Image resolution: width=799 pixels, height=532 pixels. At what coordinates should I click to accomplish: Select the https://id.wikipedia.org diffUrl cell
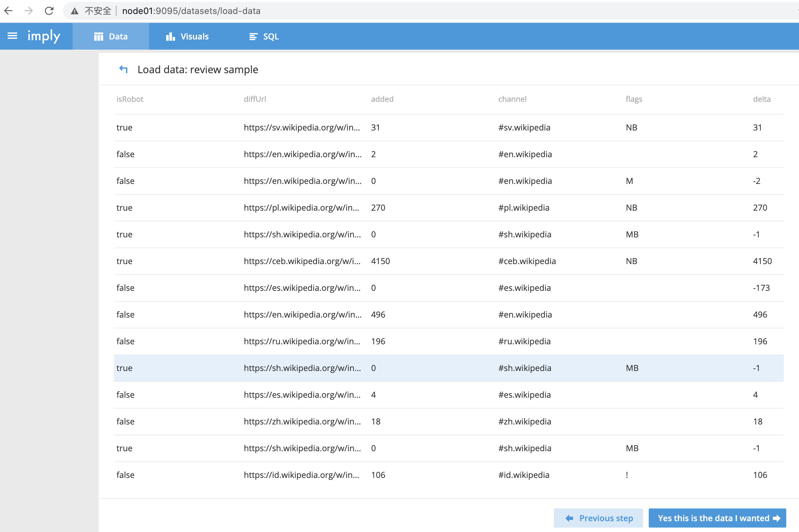point(301,475)
